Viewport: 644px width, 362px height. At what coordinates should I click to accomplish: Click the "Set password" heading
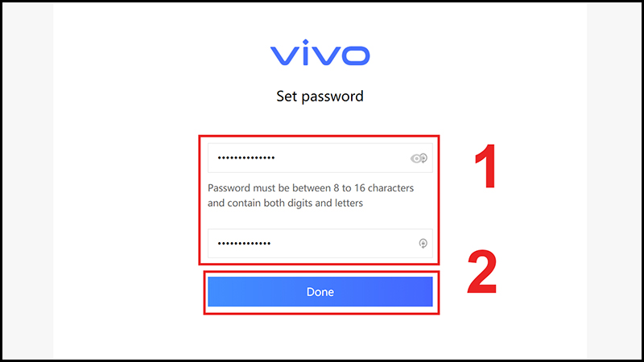320,97
